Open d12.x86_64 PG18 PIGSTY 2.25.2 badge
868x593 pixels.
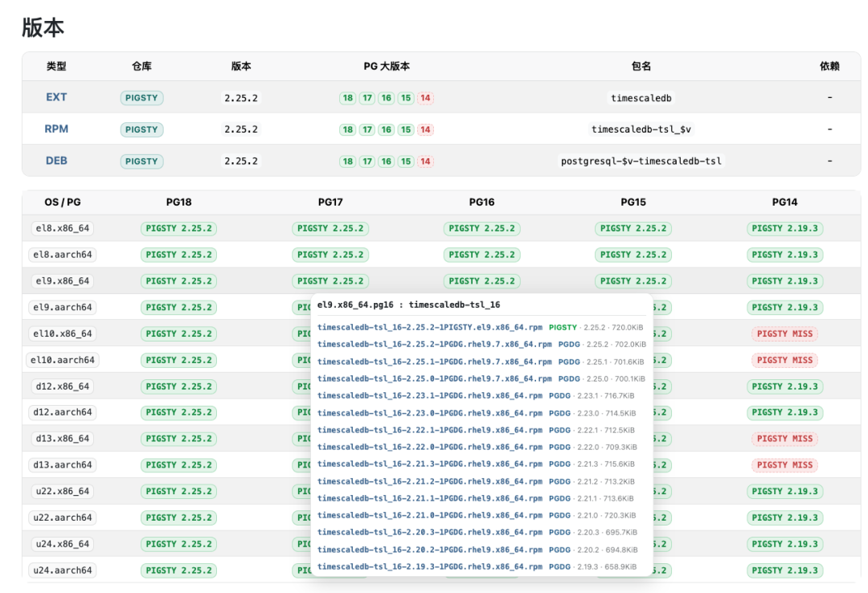click(x=178, y=386)
